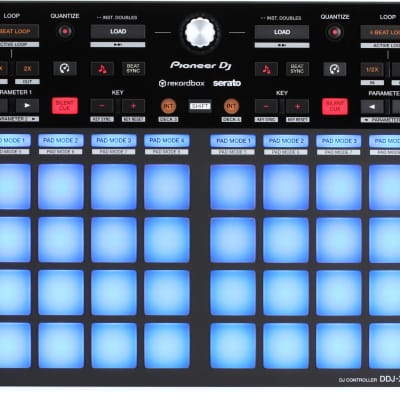
Task: Tap third-row pad under left deck PAD MODE 2
Action: click(x=61, y=293)
